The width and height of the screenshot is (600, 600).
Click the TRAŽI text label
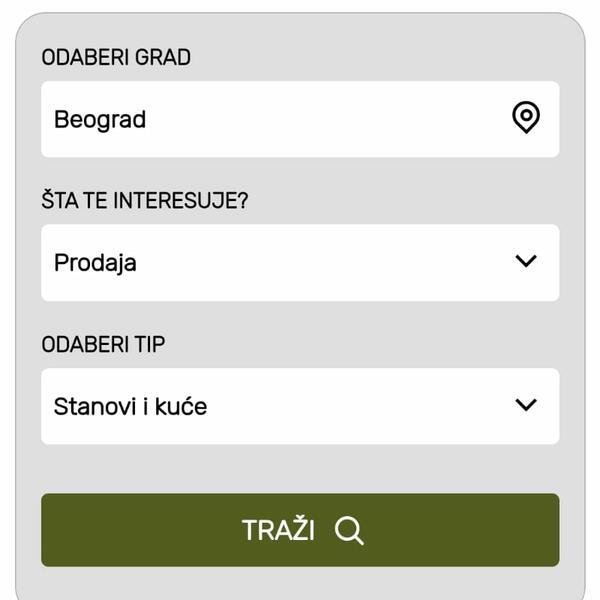278,530
